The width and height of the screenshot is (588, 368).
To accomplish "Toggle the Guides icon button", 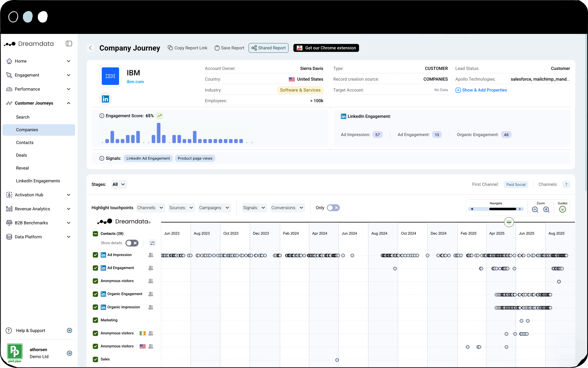I will pos(562,209).
